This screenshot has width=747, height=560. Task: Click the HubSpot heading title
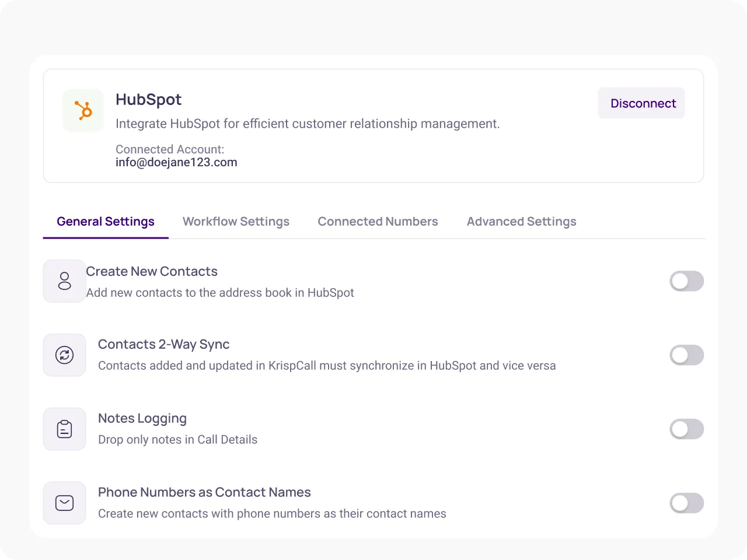148,100
